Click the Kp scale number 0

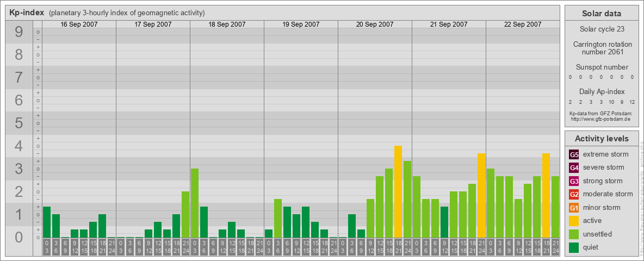click(19, 237)
